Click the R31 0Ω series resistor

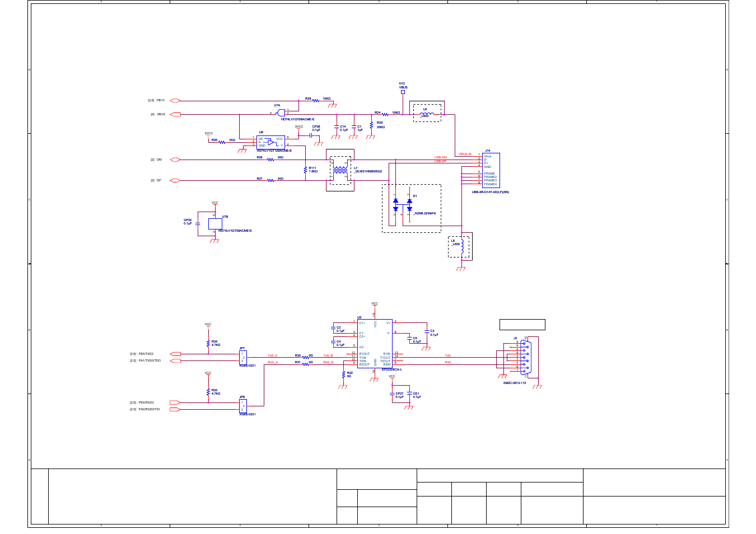click(x=306, y=364)
